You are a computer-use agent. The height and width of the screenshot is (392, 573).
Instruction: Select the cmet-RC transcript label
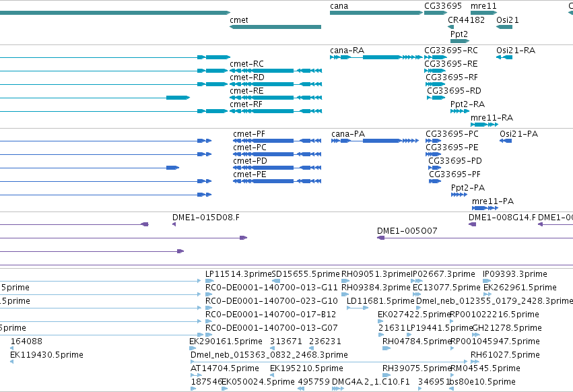(x=246, y=63)
